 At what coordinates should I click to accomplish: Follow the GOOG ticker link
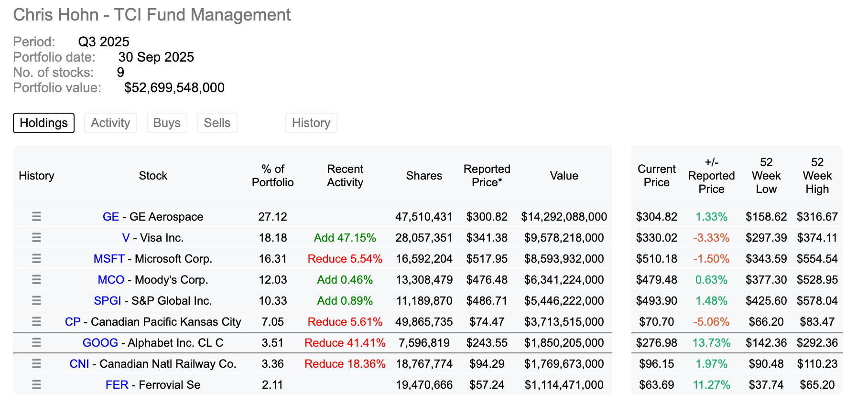pyautogui.click(x=100, y=343)
